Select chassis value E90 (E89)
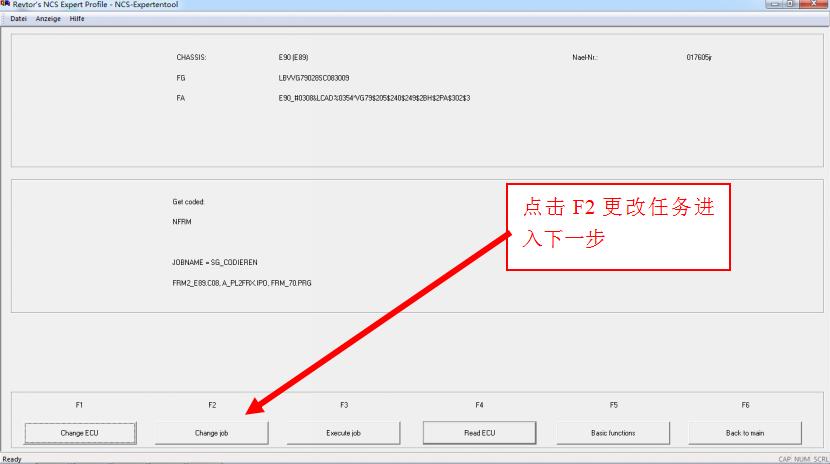The image size is (830, 464). point(293,57)
